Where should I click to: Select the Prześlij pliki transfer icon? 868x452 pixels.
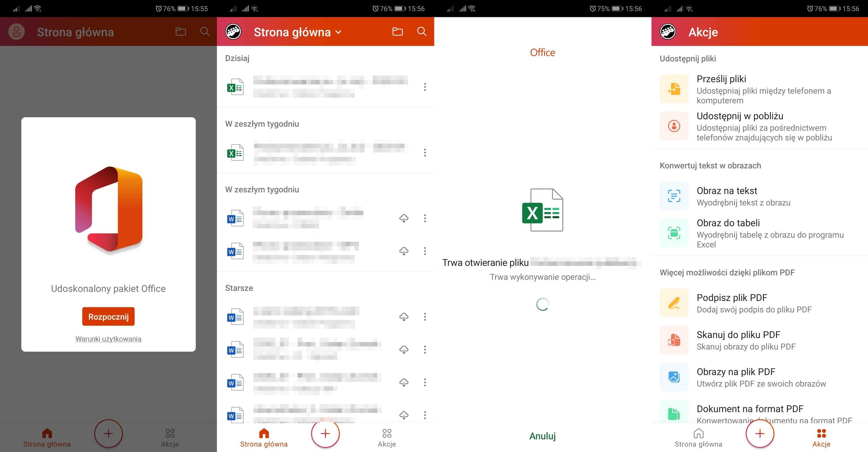674,89
